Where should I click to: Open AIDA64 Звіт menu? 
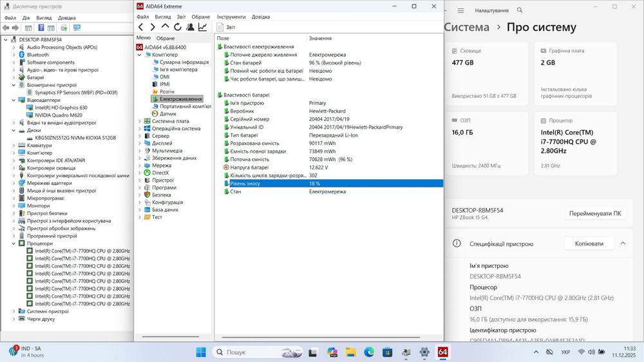pos(181,17)
